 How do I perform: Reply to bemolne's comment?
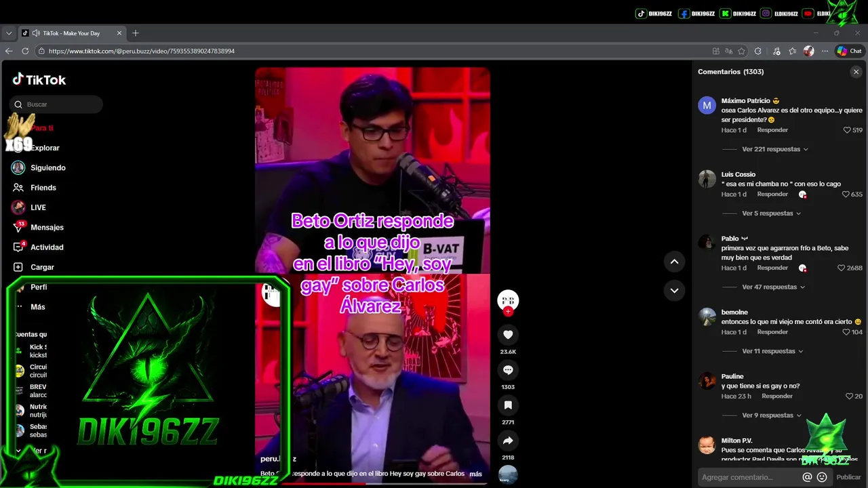point(772,332)
